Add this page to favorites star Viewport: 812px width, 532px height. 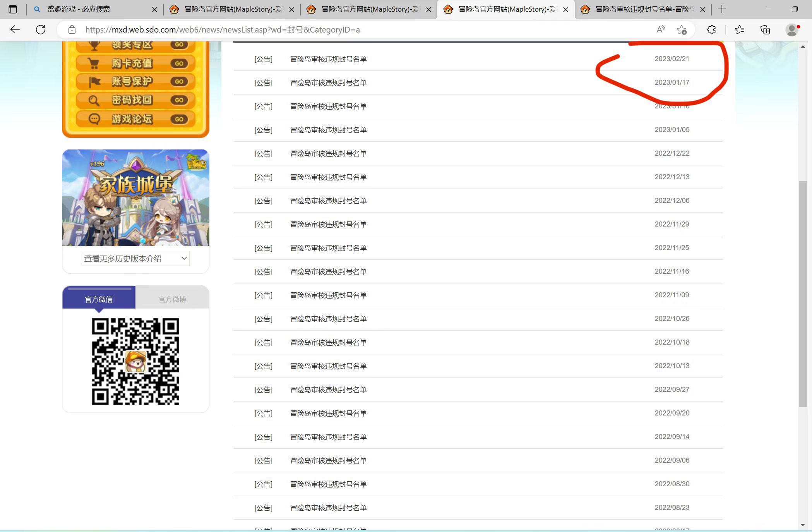point(682,29)
